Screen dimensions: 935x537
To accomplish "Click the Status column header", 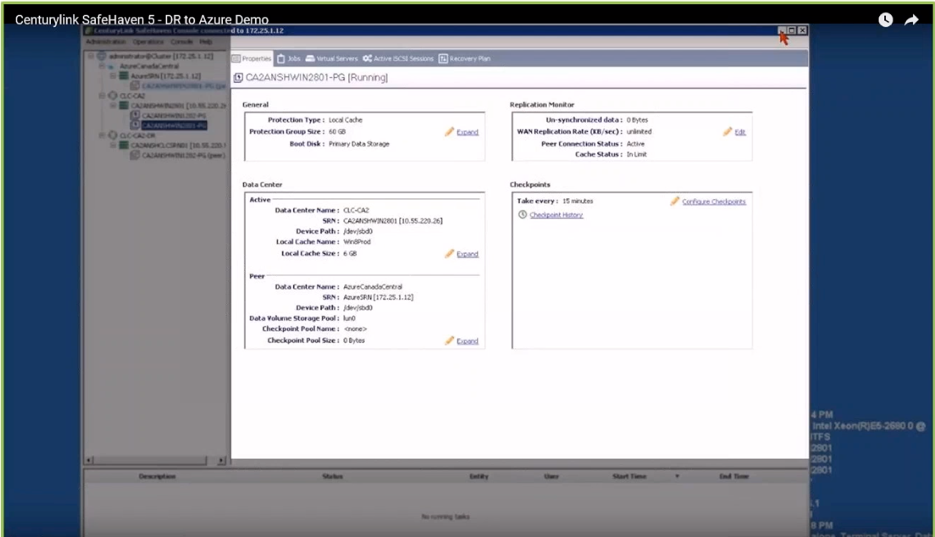I will (332, 476).
